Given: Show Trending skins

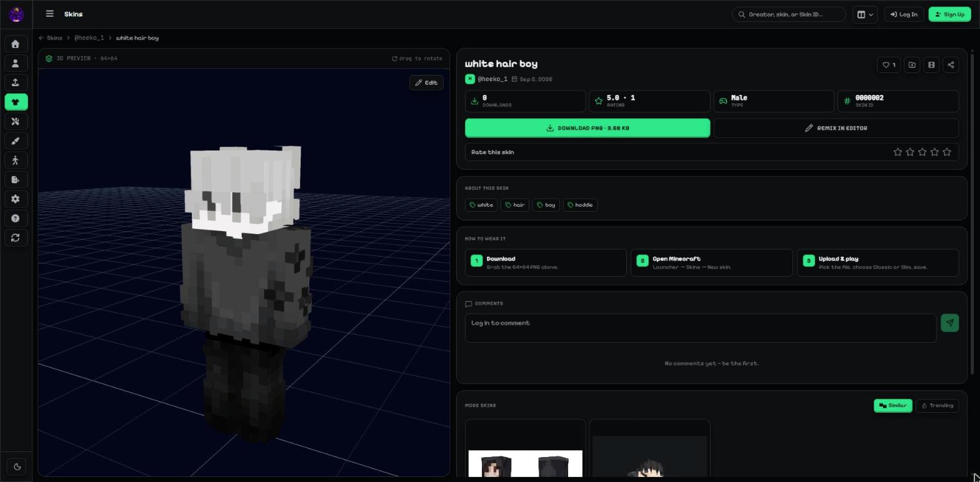Looking at the screenshot, I should pyautogui.click(x=937, y=405).
